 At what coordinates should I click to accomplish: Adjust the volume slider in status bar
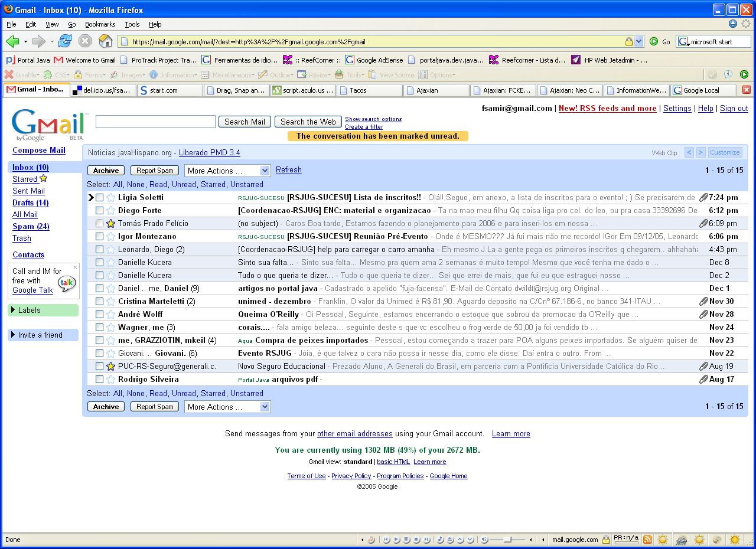(508, 540)
